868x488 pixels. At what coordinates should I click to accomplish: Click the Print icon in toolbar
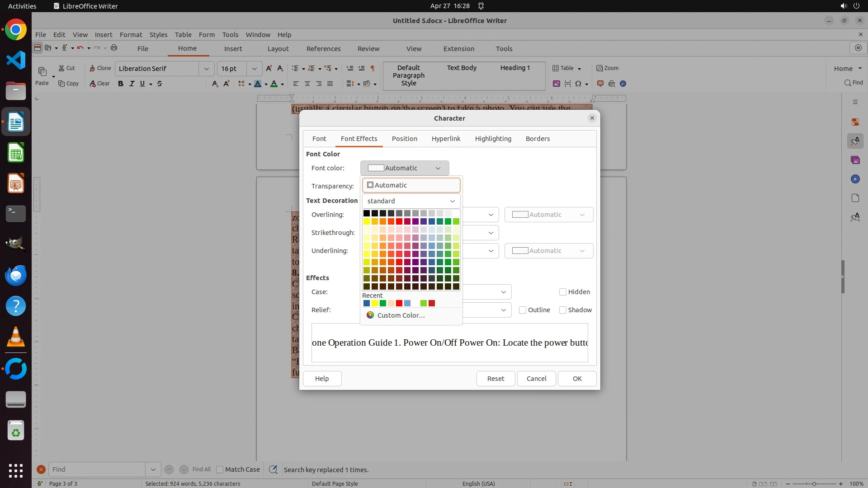tap(114, 48)
